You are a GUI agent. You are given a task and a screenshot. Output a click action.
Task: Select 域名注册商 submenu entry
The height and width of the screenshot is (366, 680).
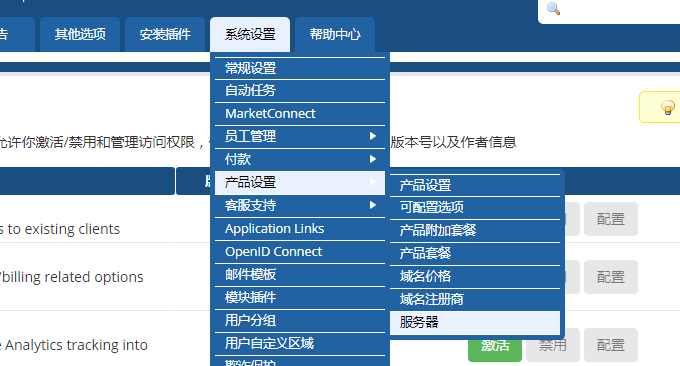[x=475, y=299]
